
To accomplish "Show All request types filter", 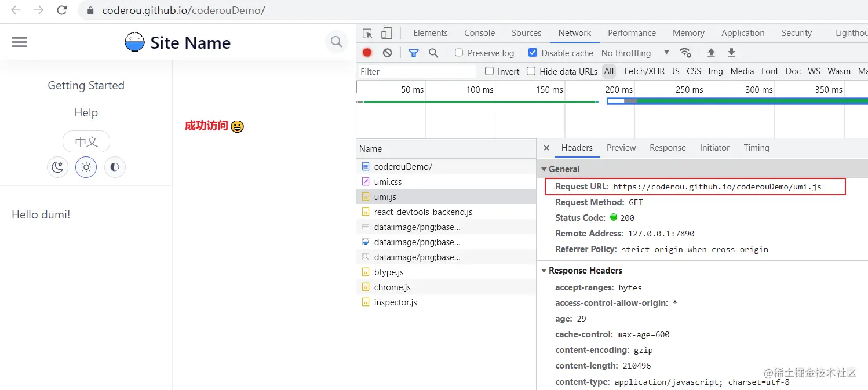I will [x=608, y=71].
